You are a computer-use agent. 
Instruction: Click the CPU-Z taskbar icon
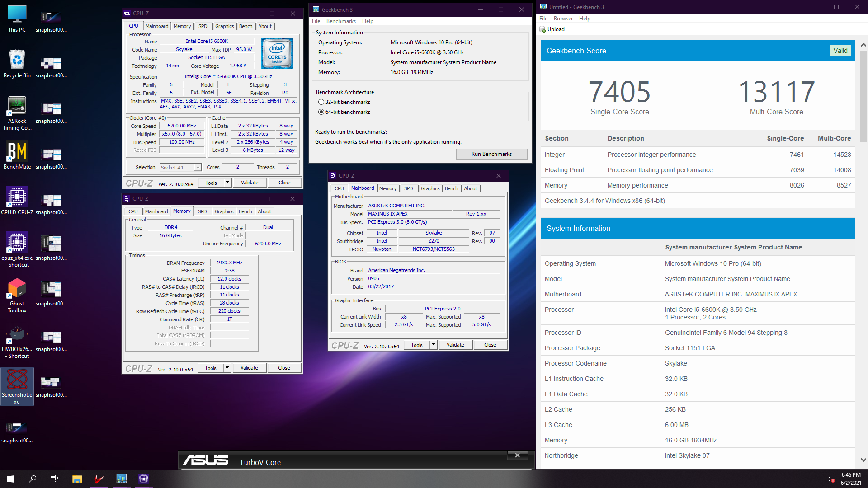tap(144, 479)
